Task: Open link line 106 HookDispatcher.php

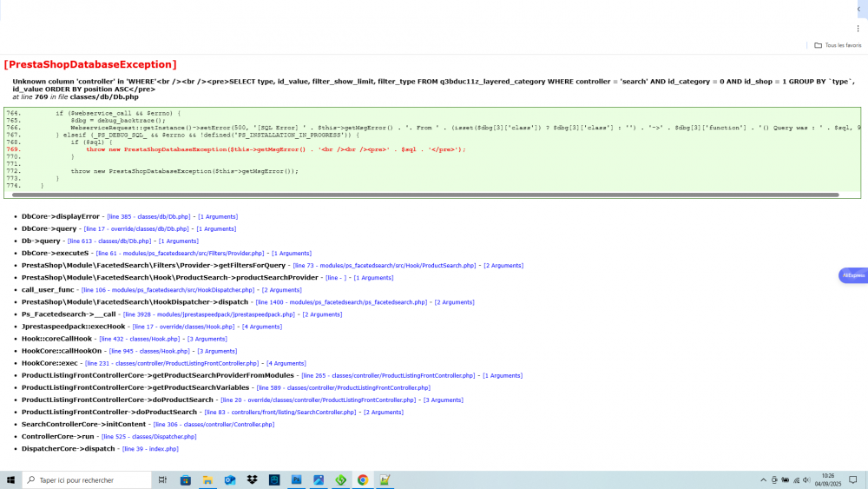Action: (x=168, y=289)
